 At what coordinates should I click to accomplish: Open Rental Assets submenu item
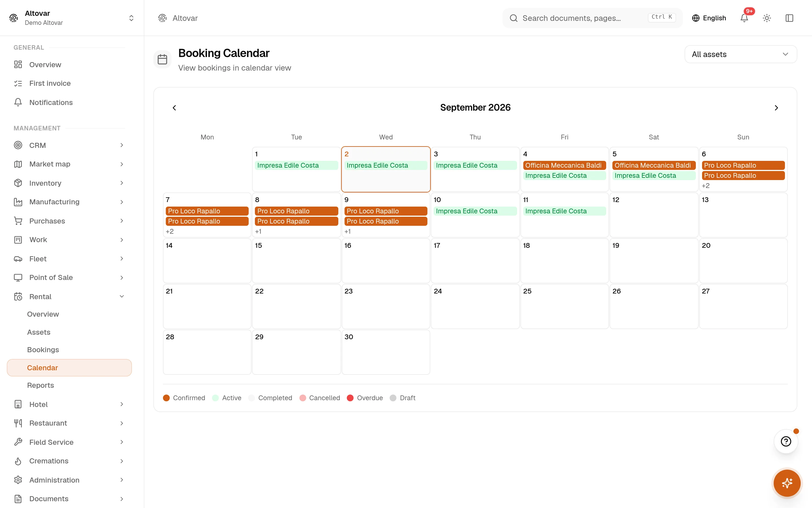pyautogui.click(x=69, y=332)
